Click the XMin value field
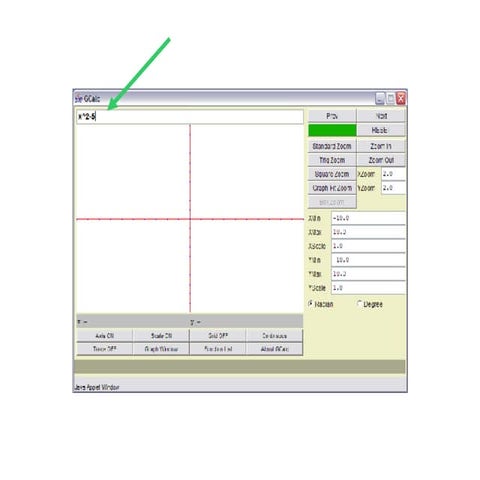Viewport: 480px width, 480px height. pyautogui.click(x=368, y=218)
